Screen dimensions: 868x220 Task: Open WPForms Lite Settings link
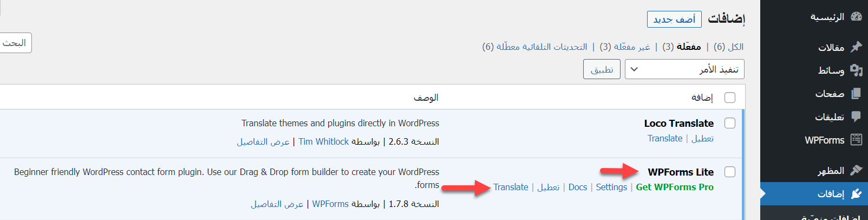pyautogui.click(x=611, y=187)
